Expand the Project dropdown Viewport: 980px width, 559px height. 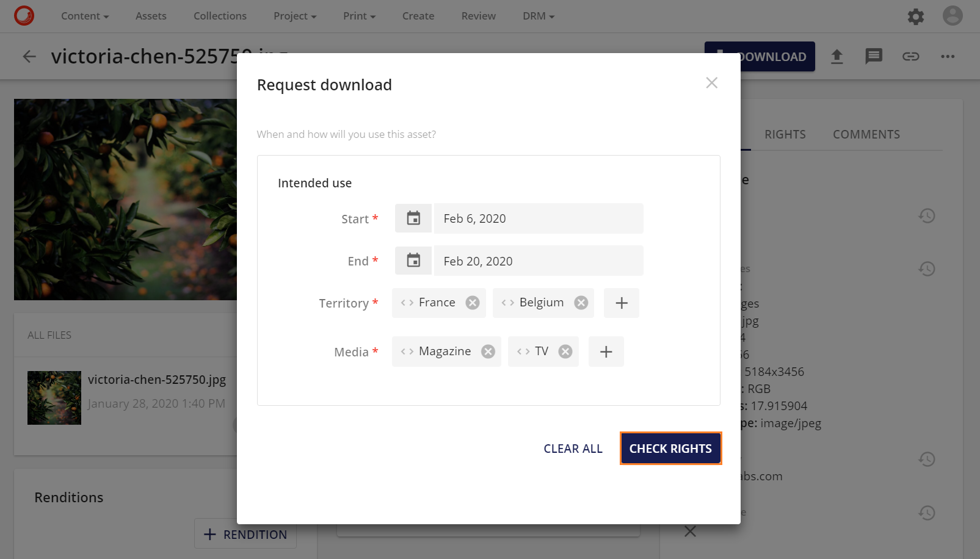tap(294, 16)
